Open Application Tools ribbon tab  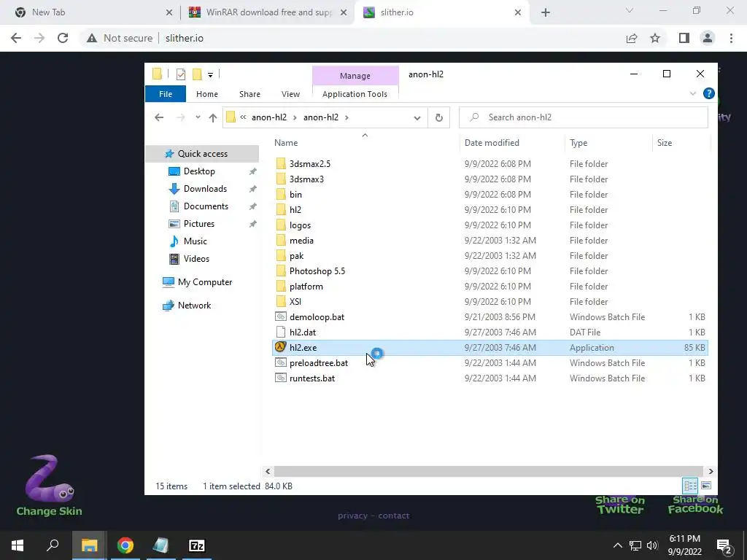(x=355, y=94)
